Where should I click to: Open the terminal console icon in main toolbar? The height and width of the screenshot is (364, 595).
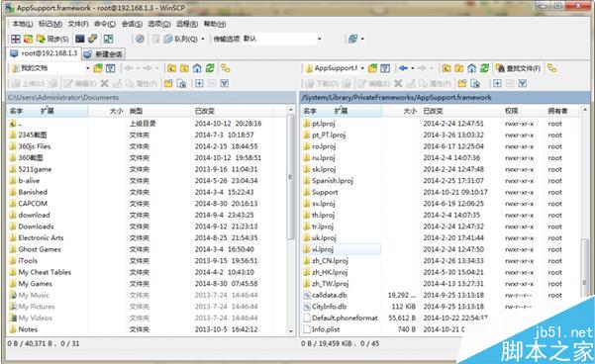click(x=79, y=39)
